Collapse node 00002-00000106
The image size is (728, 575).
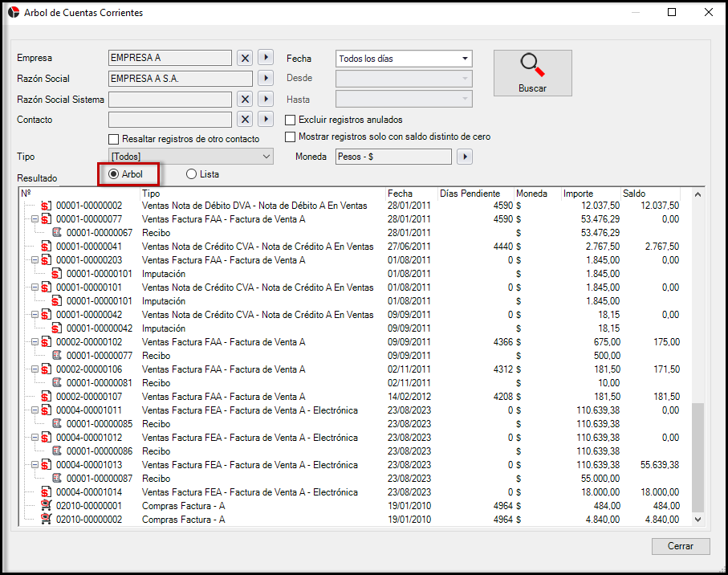[x=35, y=369]
